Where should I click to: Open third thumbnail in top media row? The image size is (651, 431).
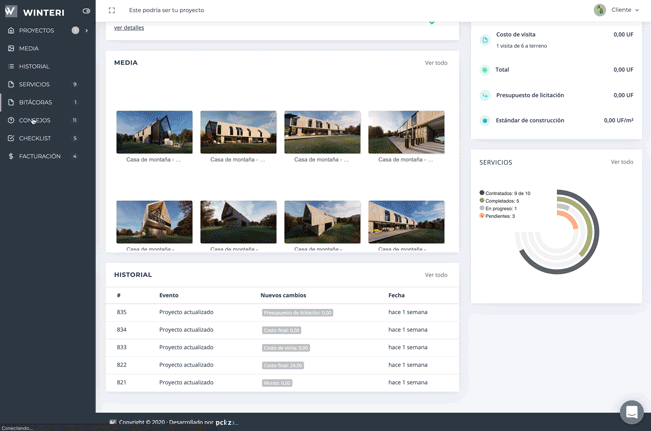click(322, 132)
